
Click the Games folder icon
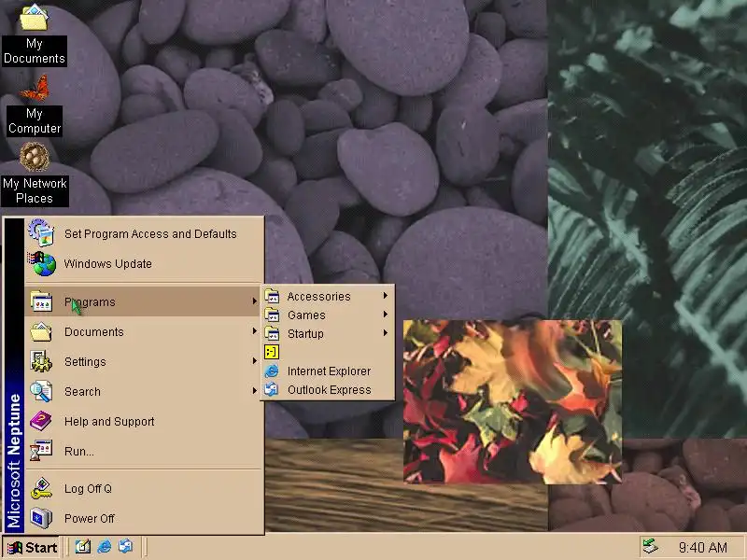272,315
